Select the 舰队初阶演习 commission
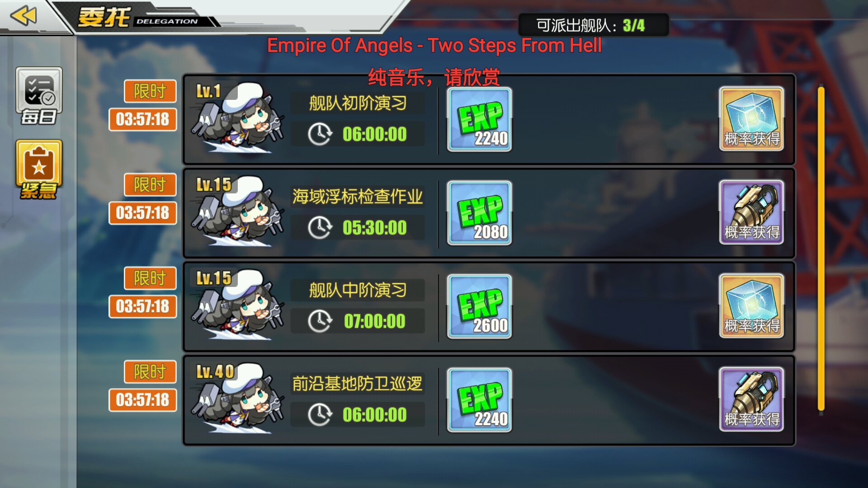This screenshot has width=868, height=488. click(x=489, y=119)
